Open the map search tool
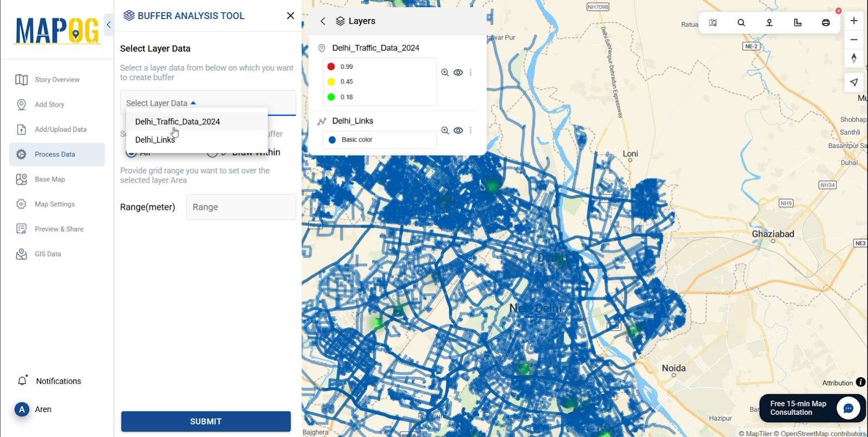Image resolution: width=868 pixels, height=437 pixels. coord(741,23)
